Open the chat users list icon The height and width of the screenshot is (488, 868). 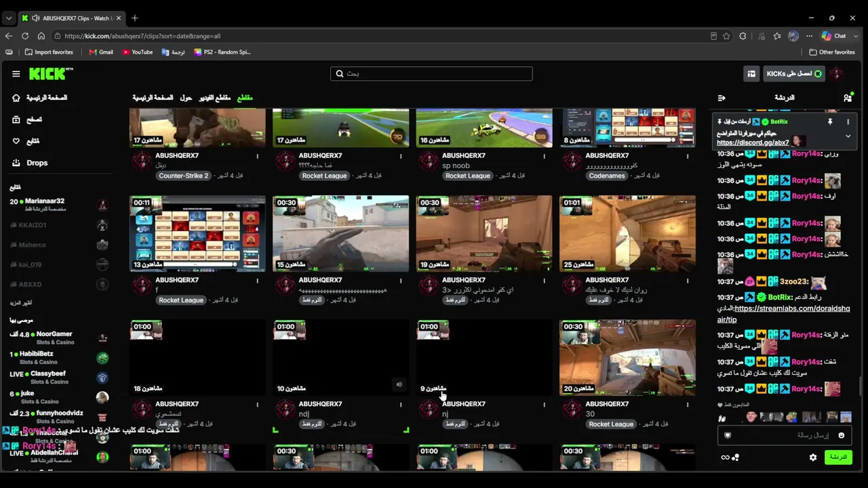point(848,98)
